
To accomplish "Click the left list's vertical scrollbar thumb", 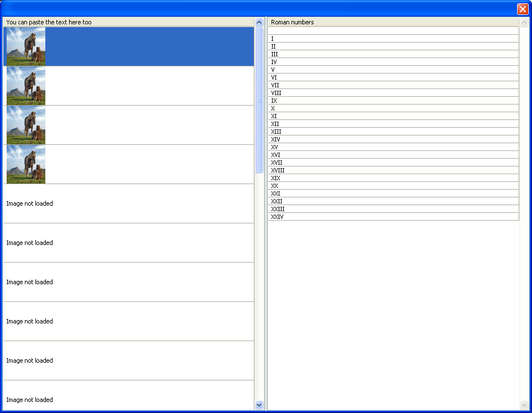I will (x=259, y=100).
